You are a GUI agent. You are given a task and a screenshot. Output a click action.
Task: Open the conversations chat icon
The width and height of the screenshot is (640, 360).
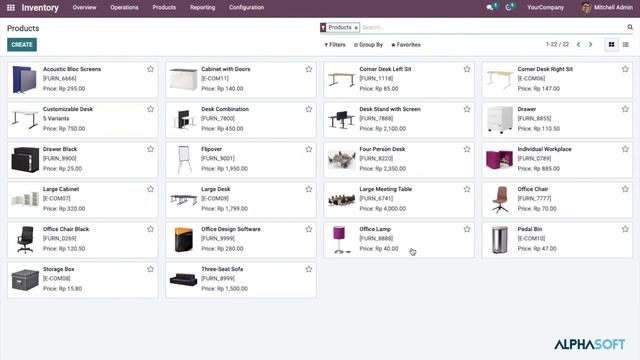[x=490, y=7]
